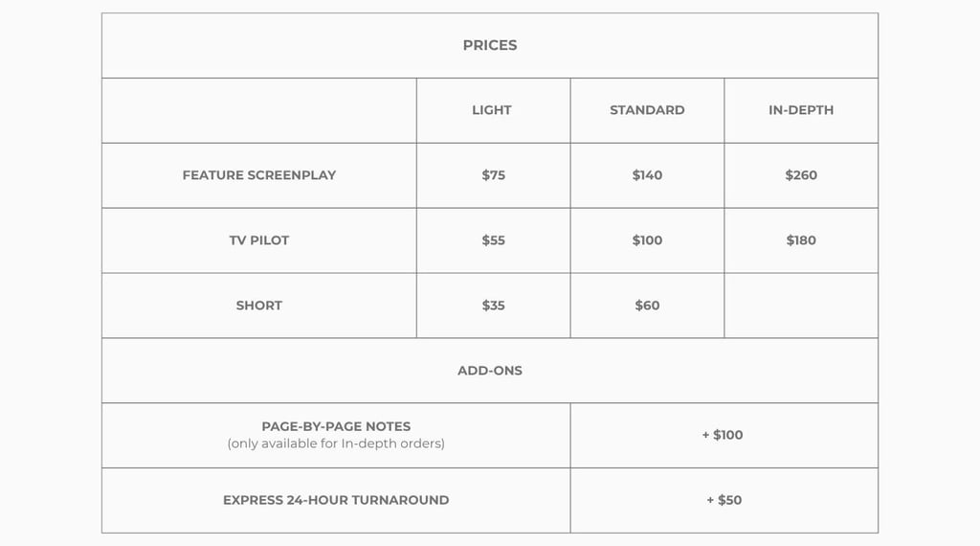The height and width of the screenshot is (546, 980).
Task: Click the $60 short standard price
Action: click(647, 306)
